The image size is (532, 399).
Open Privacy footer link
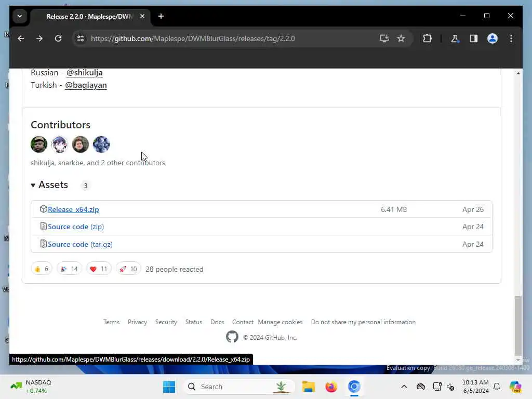pyautogui.click(x=137, y=322)
